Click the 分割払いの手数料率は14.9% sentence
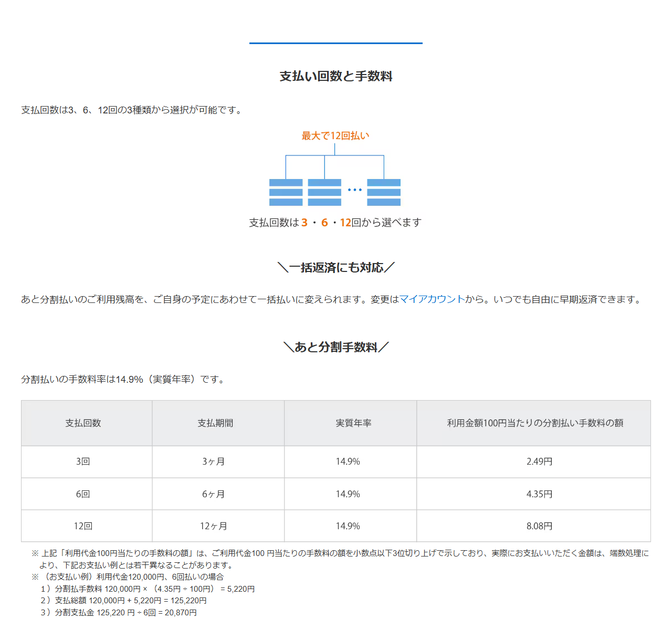This screenshot has height=619, width=672. point(124,379)
